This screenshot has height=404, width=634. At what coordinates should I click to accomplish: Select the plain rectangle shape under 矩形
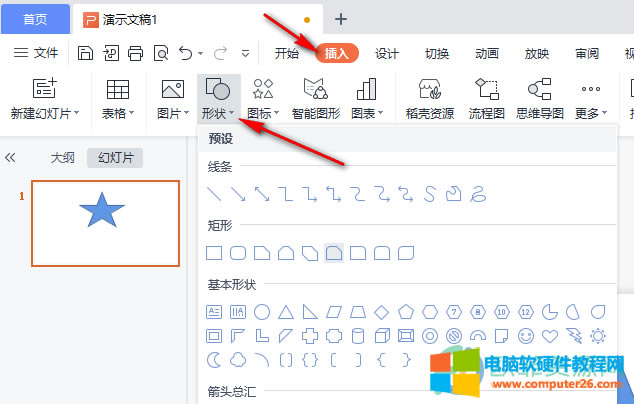[213, 252]
